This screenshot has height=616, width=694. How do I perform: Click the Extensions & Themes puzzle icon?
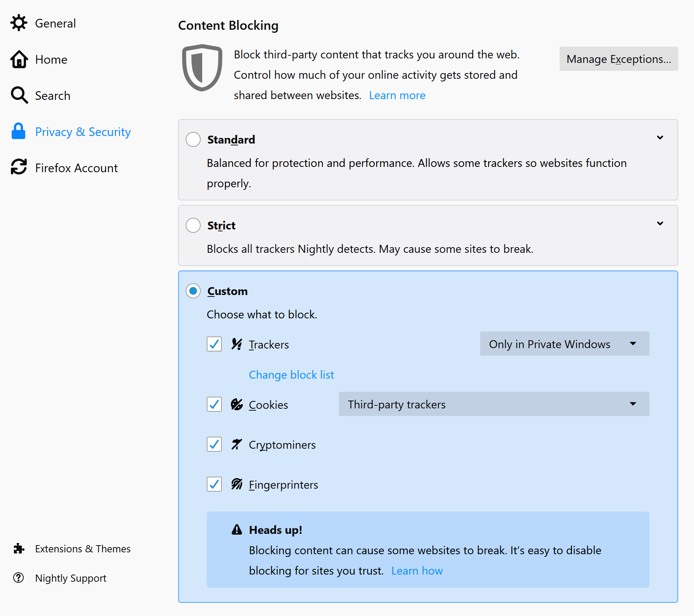pyautogui.click(x=19, y=549)
